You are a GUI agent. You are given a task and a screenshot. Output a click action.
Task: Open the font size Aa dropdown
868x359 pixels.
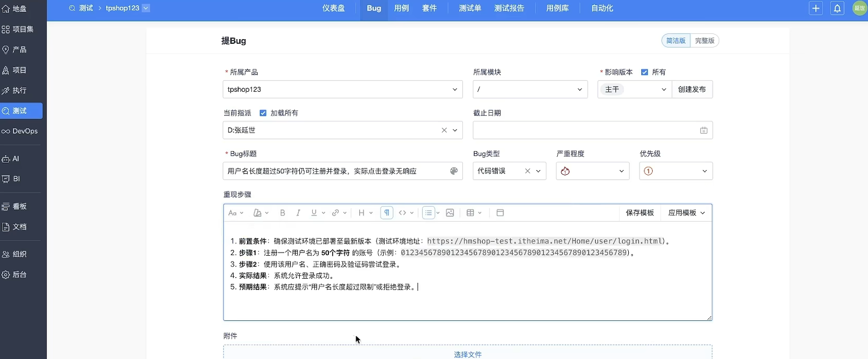pos(236,213)
